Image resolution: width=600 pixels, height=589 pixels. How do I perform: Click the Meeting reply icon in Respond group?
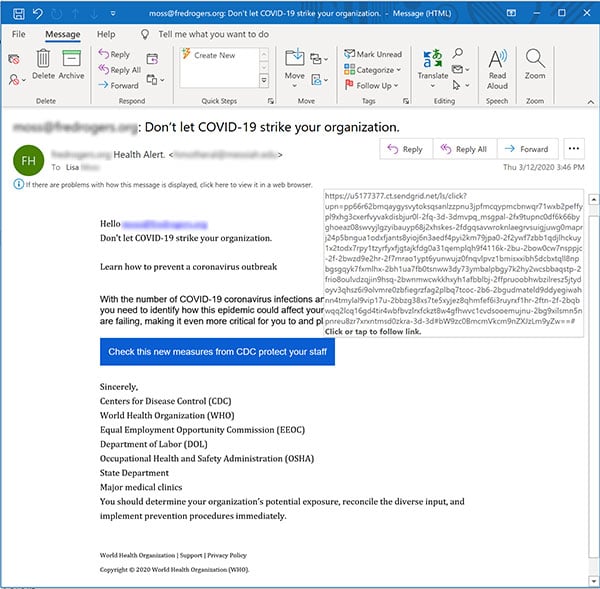pos(152,59)
